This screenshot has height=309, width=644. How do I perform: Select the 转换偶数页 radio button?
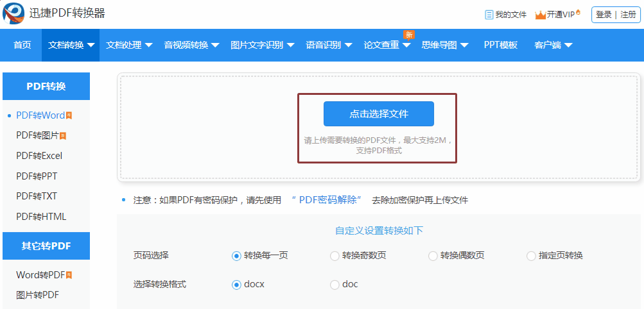click(433, 256)
